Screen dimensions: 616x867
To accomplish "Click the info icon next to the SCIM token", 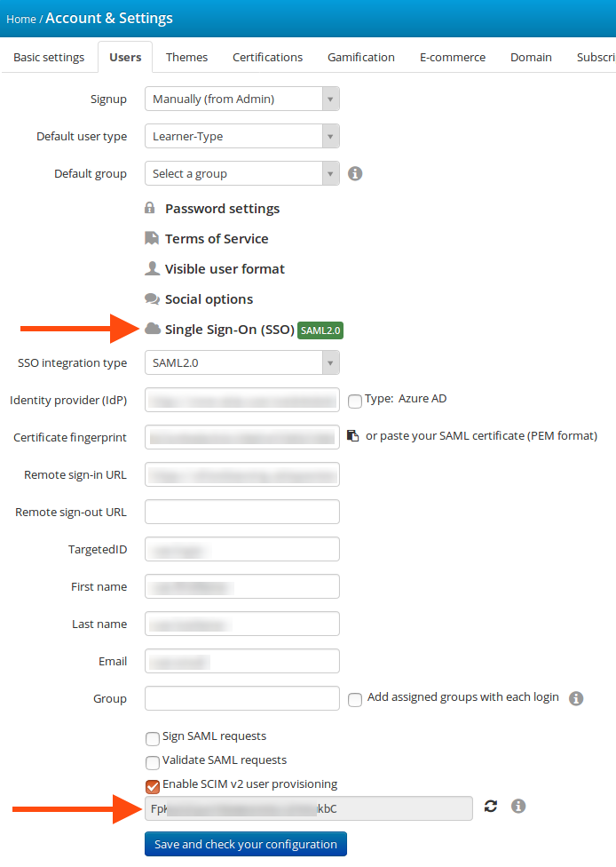I will 518,807.
